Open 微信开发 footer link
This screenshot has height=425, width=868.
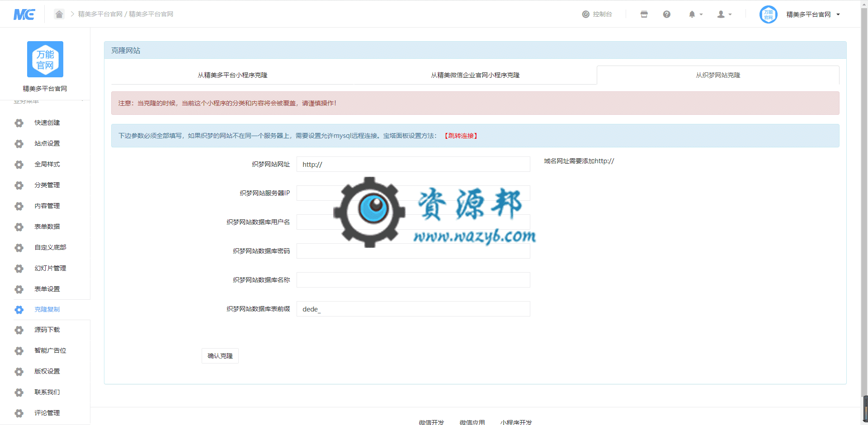431,422
